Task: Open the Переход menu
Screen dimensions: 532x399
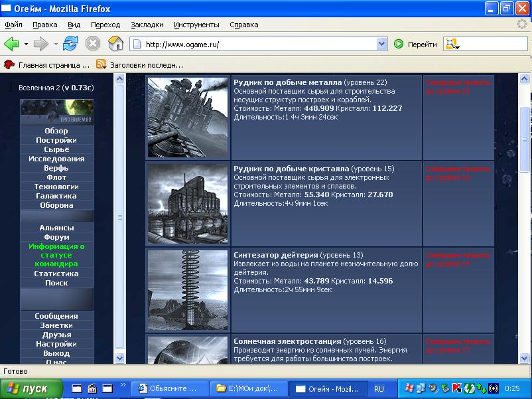Action: coord(105,25)
